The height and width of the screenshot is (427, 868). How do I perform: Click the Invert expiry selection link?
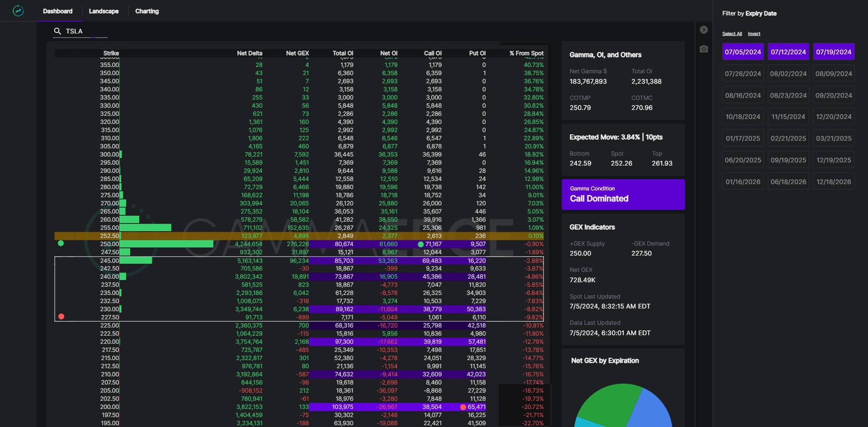click(x=754, y=34)
